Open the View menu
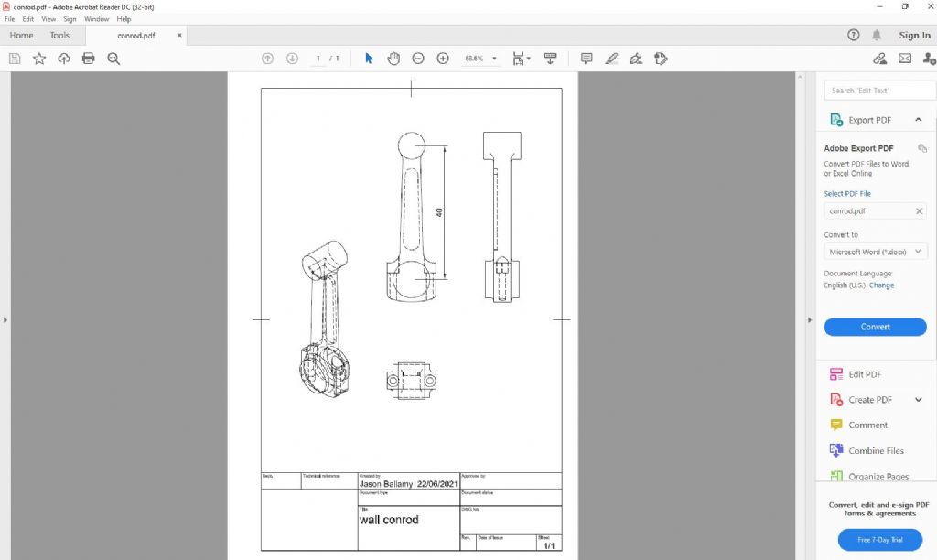Image resolution: width=937 pixels, height=560 pixels. (x=48, y=19)
